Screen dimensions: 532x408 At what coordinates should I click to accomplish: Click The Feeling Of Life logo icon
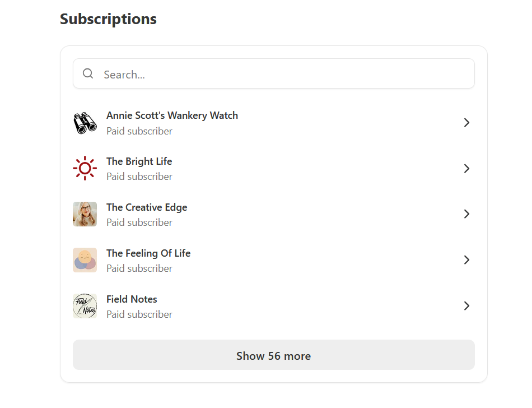coord(85,260)
